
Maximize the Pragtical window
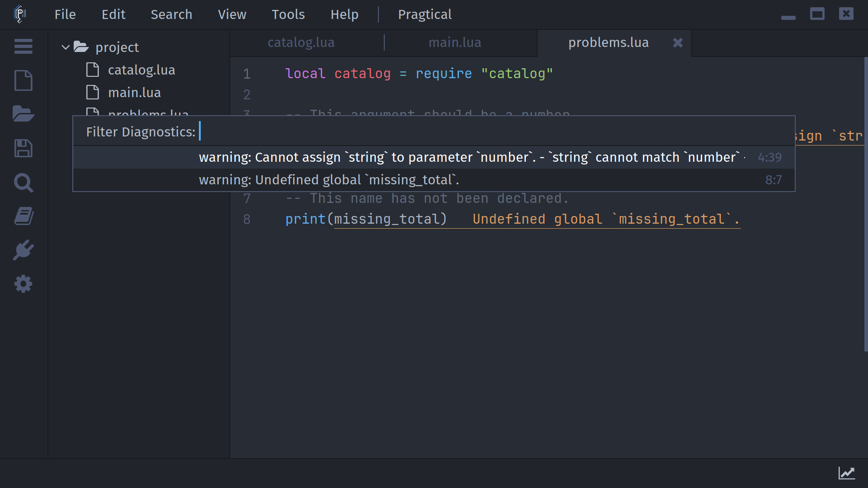[x=817, y=14]
